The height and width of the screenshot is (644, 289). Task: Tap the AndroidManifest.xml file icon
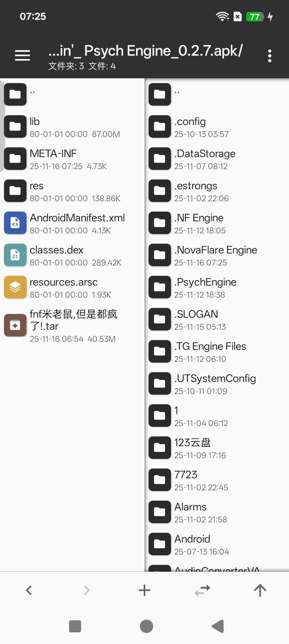point(15,223)
